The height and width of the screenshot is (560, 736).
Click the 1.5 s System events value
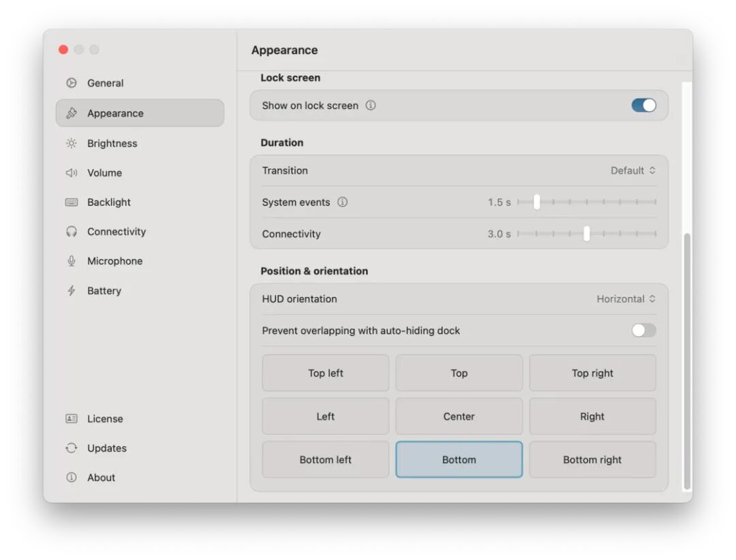[499, 202]
